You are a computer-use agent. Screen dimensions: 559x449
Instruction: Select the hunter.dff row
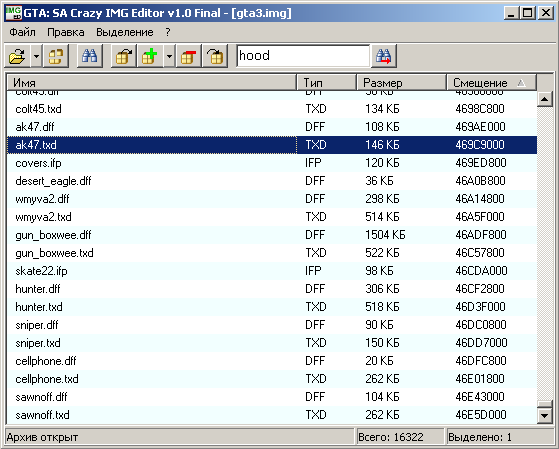272,289
